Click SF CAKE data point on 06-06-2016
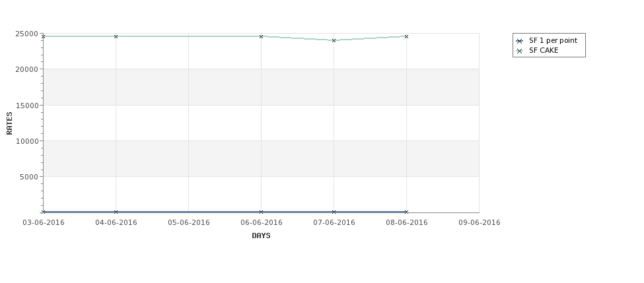Screen dimensions: 644x283 pyautogui.click(x=261, y=36)
